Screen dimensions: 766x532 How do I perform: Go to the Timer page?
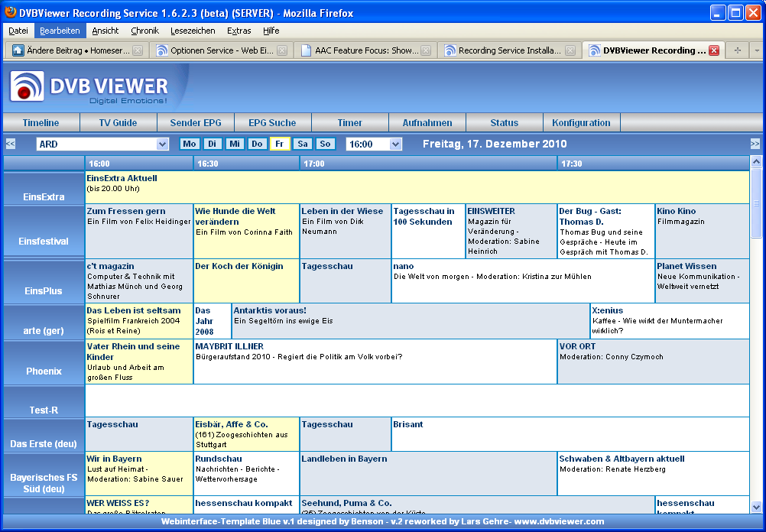(350, 122)
